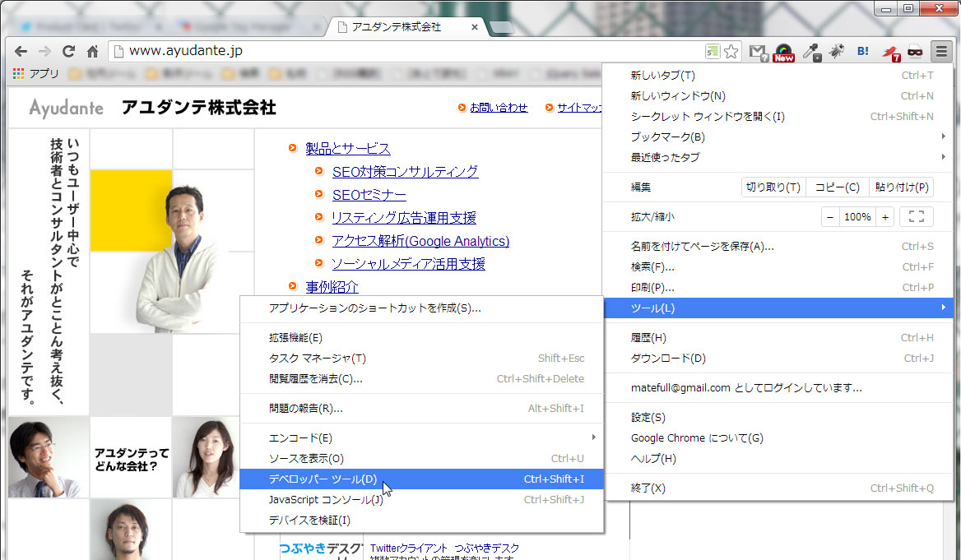Click the highlighted ツール(L) menu item
The width and height of the screenshot is (961, 560).
[778, 308]
